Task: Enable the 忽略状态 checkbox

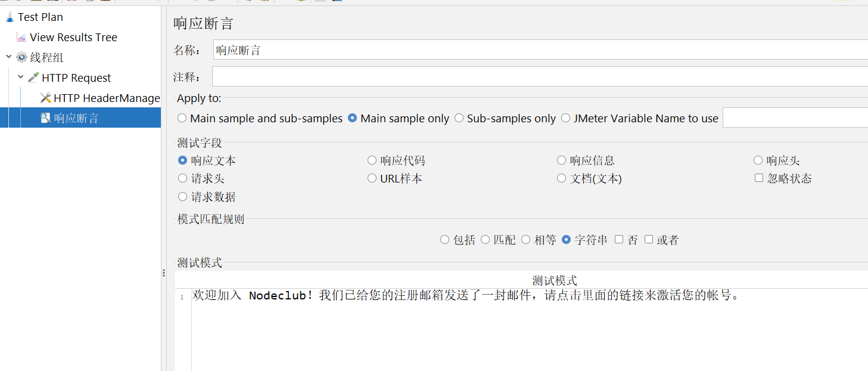Action: tap(759, 178)
